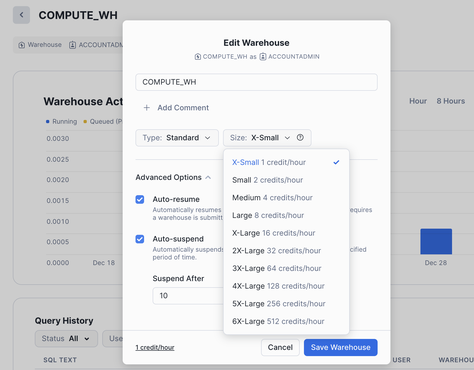Screen dimensions: 474x370
Task: Click the Save Warehouse button
Action: (x=341, y=347)
